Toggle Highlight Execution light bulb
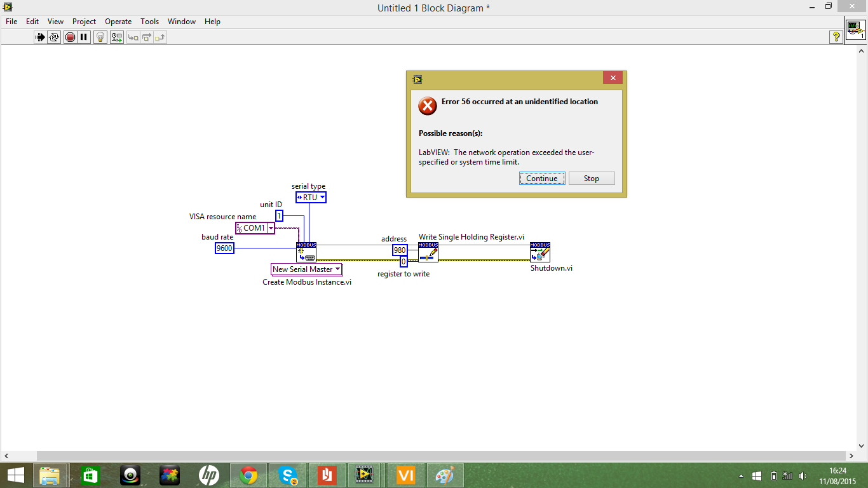Image resolution: width=868 pixels, height=488 pixels. pyautogui.click(x=100, y=37)
